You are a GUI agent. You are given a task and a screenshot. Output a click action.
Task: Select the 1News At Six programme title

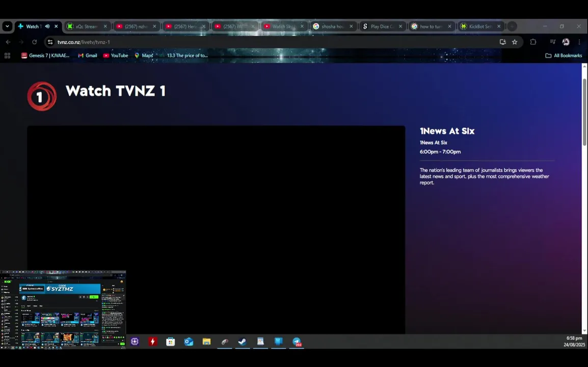(447, 131)
